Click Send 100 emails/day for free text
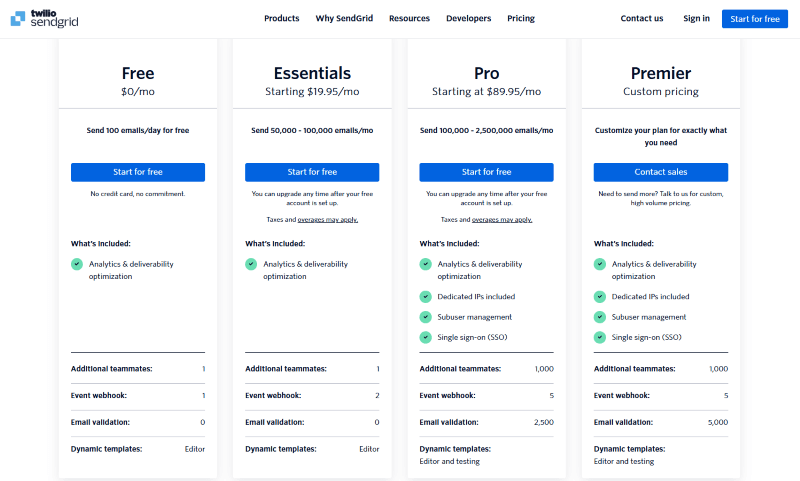Image resolution: width=800 pixels, height=481 pixels. 138,131
